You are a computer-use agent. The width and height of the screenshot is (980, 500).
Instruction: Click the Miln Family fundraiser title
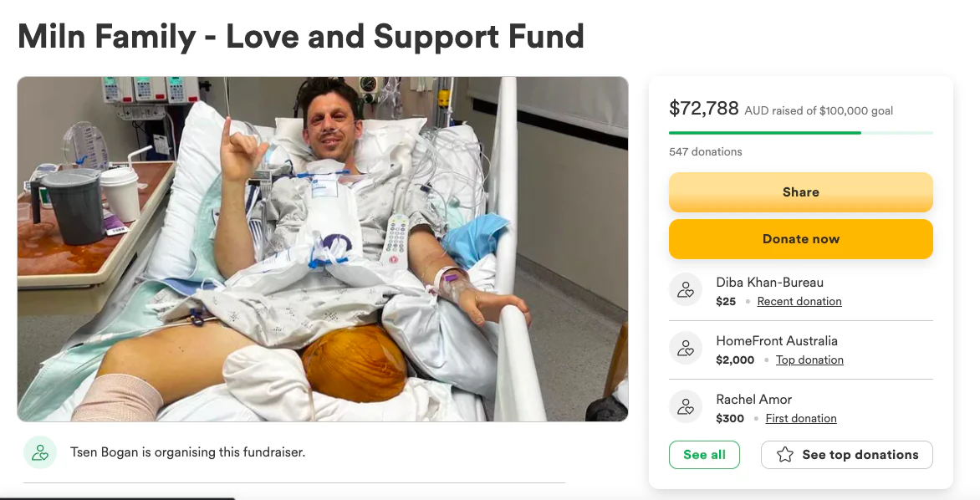point(301,37)
